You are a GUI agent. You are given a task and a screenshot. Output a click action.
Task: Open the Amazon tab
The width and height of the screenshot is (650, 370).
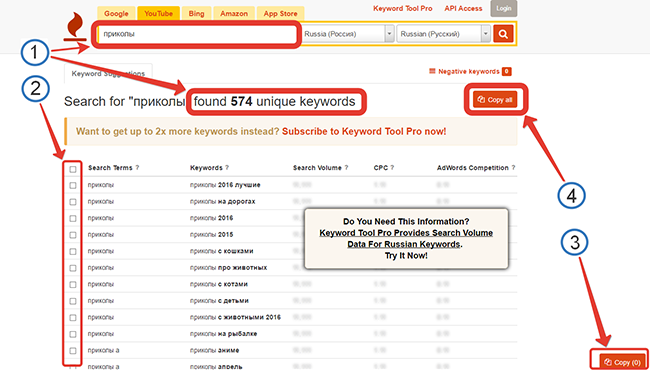pyautogui.click(x=234, y=14)
